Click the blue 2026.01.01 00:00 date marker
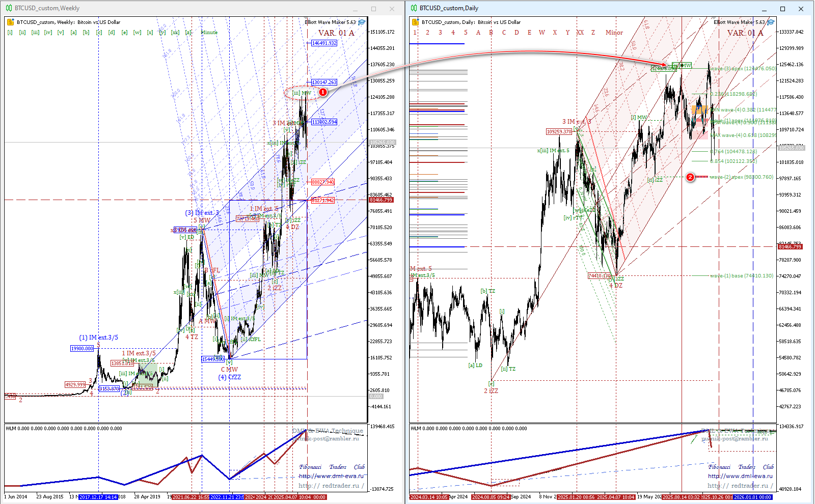 coord(753,497)
